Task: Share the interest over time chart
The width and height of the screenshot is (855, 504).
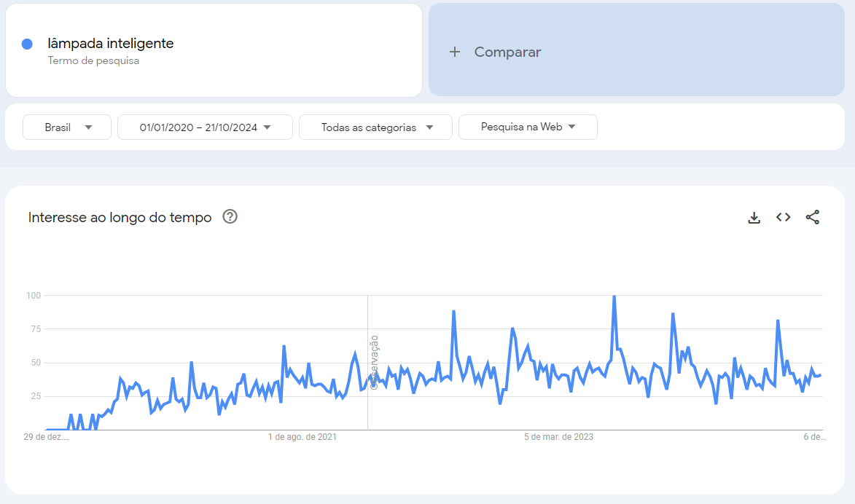Action: 813,217
